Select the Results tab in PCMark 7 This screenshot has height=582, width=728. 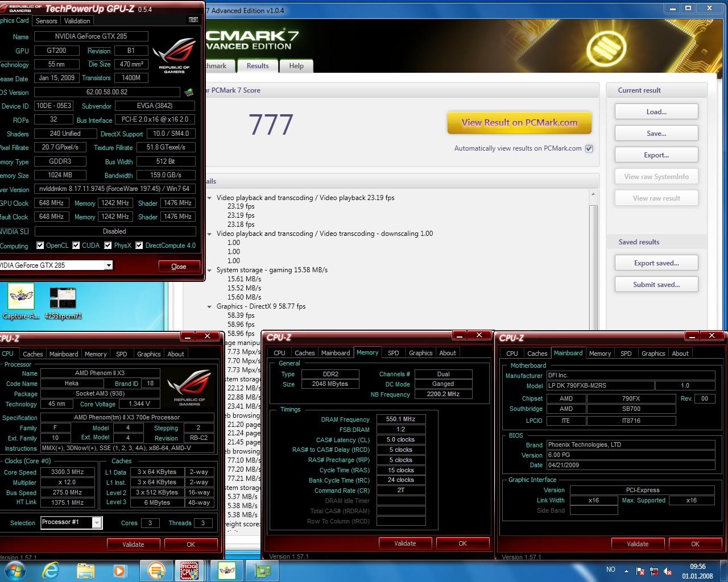click(258, 66)
